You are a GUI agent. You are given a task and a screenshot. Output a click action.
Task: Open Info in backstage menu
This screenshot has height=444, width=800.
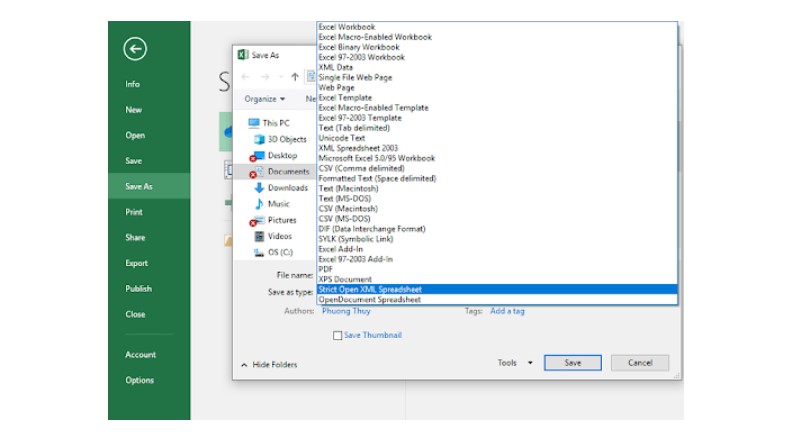coord(149,84)
